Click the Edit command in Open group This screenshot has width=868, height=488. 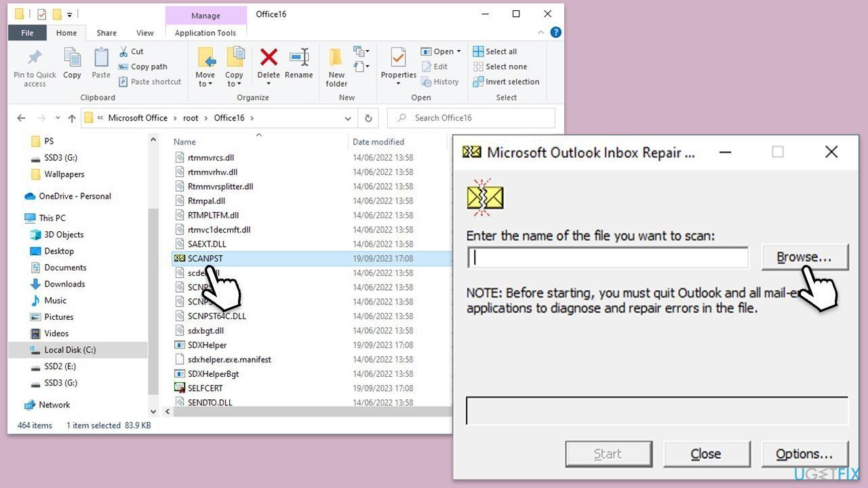pyautogui.click(x=435, y=66)
